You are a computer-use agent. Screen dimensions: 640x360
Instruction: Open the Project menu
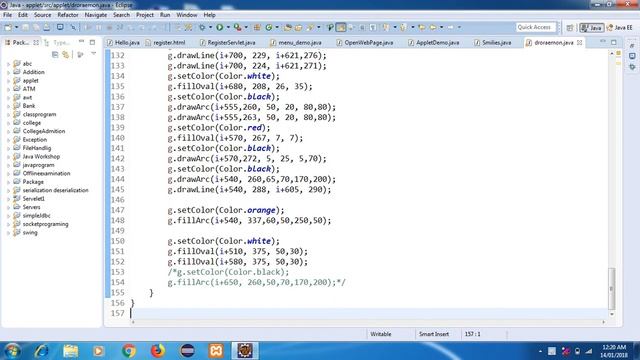145,15
